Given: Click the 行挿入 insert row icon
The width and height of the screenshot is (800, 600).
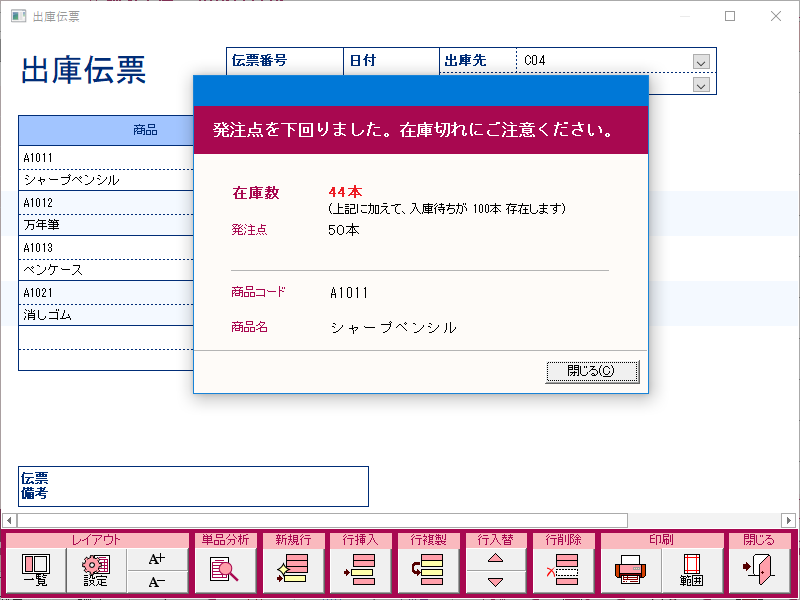Looking at the screenshot, I should tap(360, 568).
